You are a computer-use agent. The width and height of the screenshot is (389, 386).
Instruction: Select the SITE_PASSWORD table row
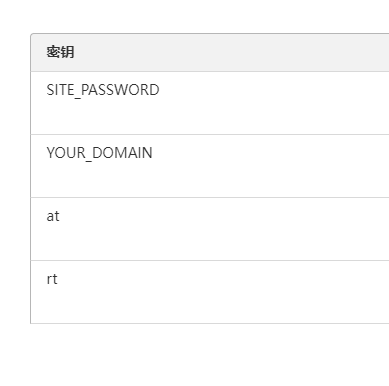210,103
